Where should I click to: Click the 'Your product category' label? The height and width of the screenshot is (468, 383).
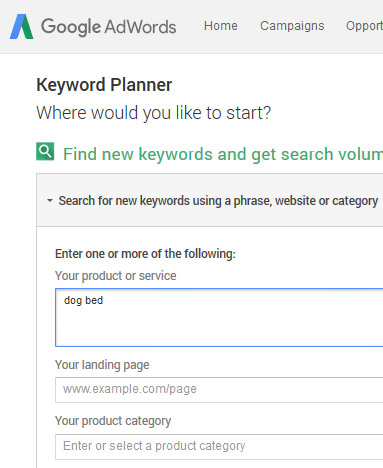coord(113,421)
